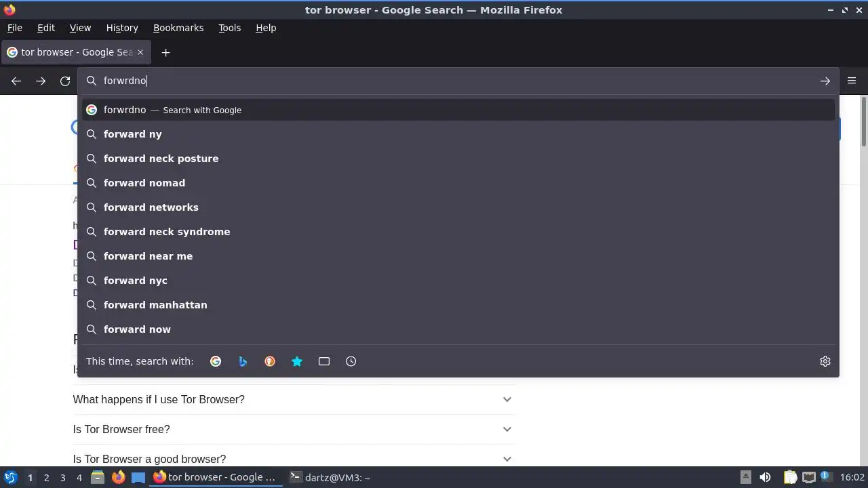Click the tray eject/up-arrow icon
The image size is (868, 488).
[x=745, y=477]
